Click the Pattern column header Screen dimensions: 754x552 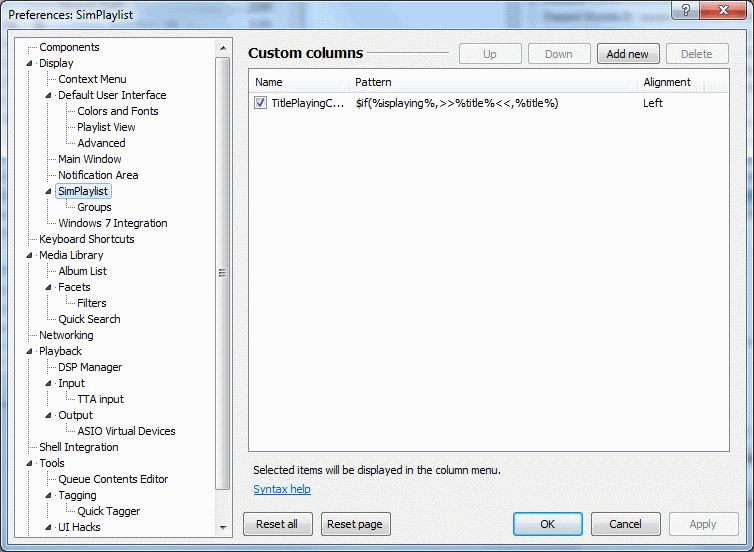494,82
